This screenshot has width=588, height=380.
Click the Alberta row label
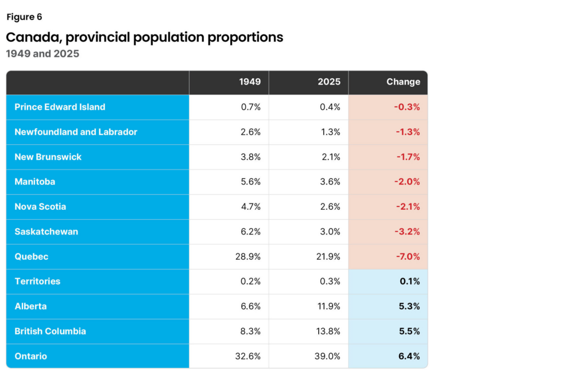click(x=31, y=306)
